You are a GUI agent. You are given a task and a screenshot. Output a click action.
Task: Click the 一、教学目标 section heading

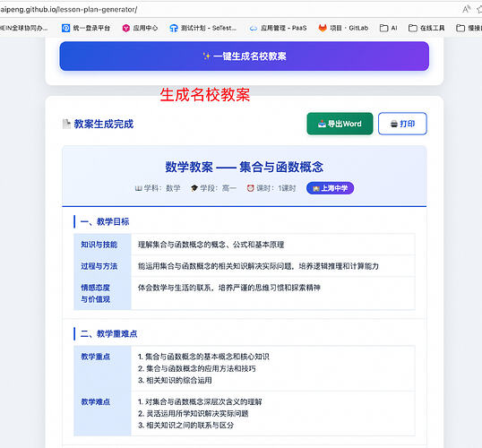105,221
